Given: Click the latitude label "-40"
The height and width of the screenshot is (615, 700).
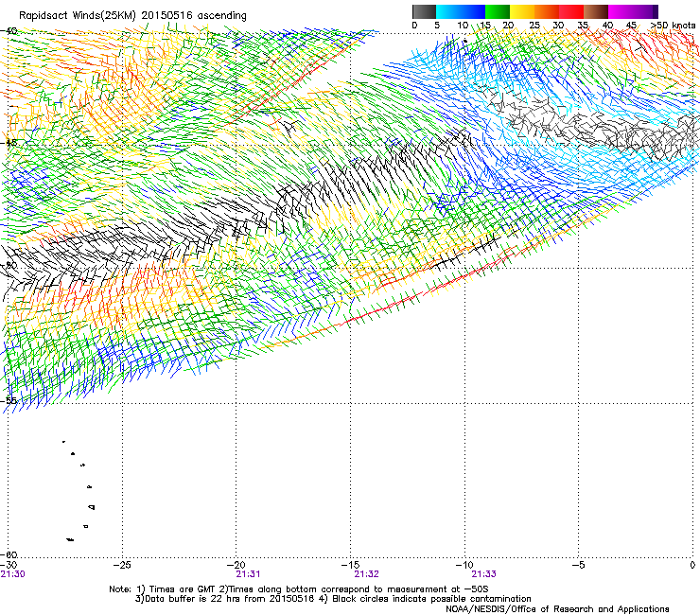Looking at the screenshot, I should [9, 31].
